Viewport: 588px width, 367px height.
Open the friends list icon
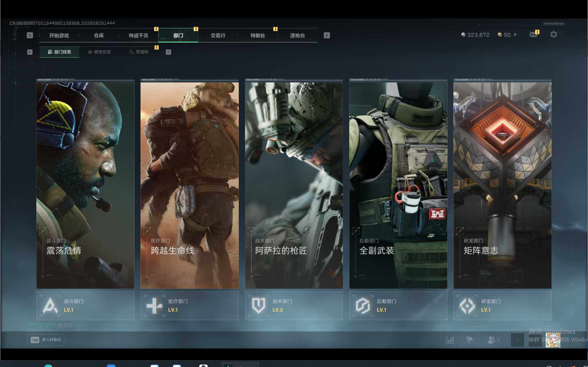pos(491,339)
